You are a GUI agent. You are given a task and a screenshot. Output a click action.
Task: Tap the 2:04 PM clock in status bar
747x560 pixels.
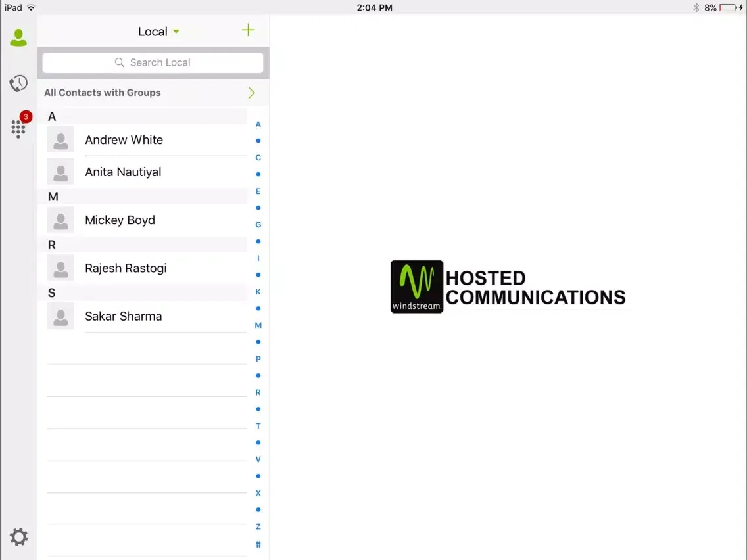(374, 8)
